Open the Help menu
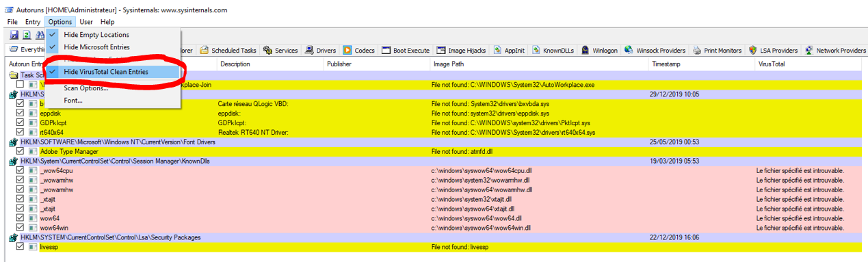 tap(107, 22)
